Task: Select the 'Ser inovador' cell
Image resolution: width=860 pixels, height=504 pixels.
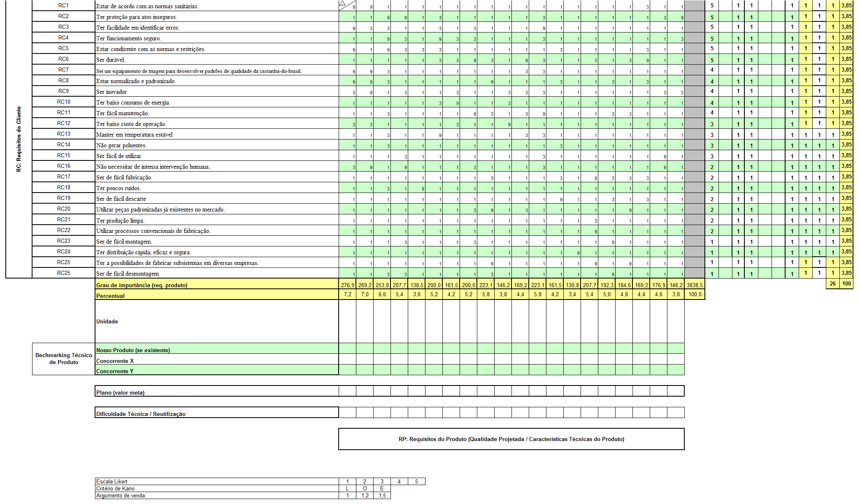Action: [x=217, y=91]
